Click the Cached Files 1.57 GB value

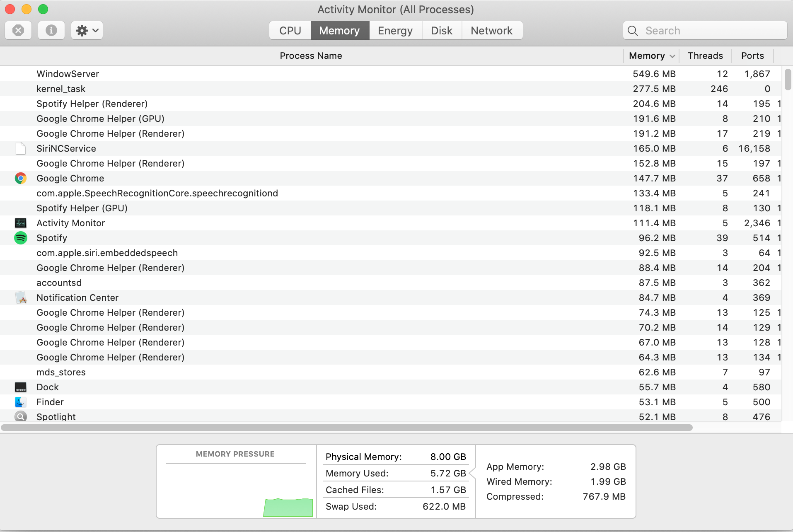coord(448,490)
